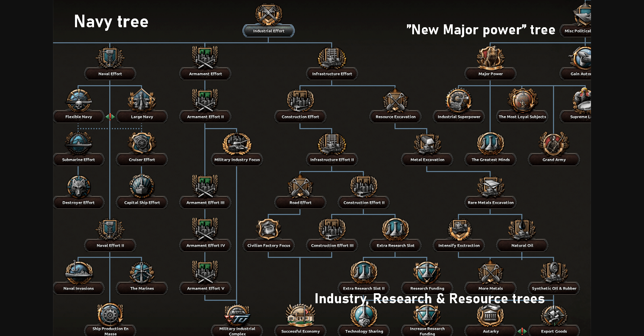The image size is (644, 336).
Task: Click the Industrial Effort focus icon
Action: tap(268, 14)
